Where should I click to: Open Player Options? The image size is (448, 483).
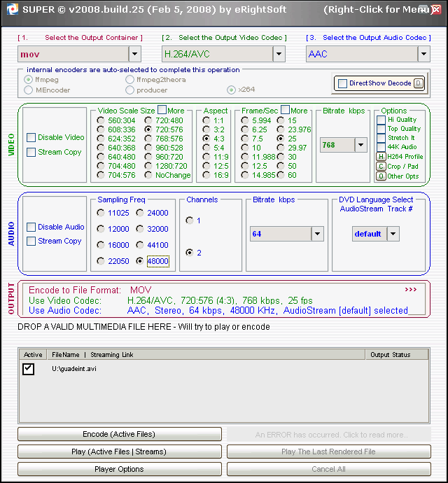(119, 469)
